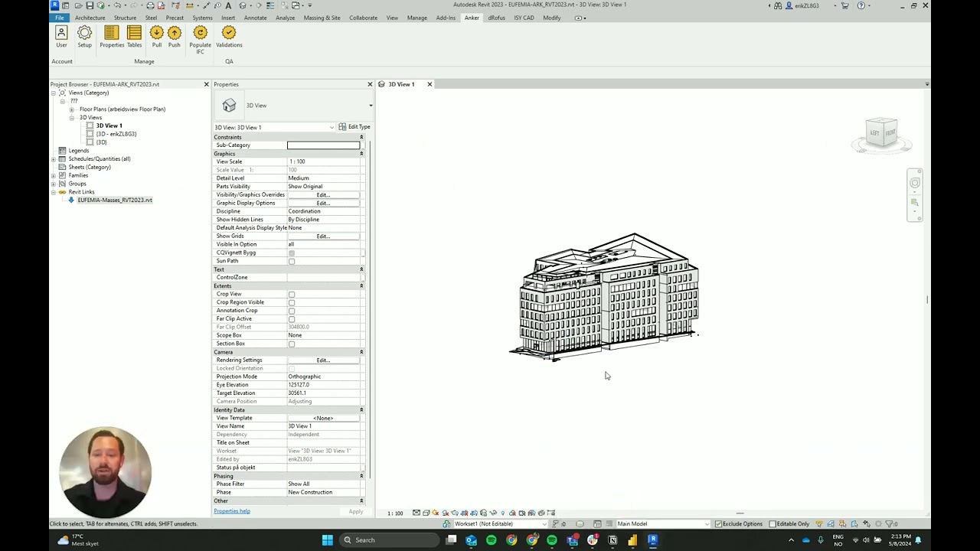
Task: Run the Pull command
Action: [157, 37]
